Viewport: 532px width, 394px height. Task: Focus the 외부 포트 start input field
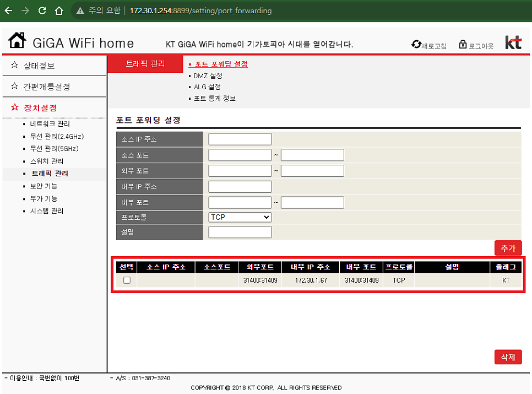tap(240, 171)
